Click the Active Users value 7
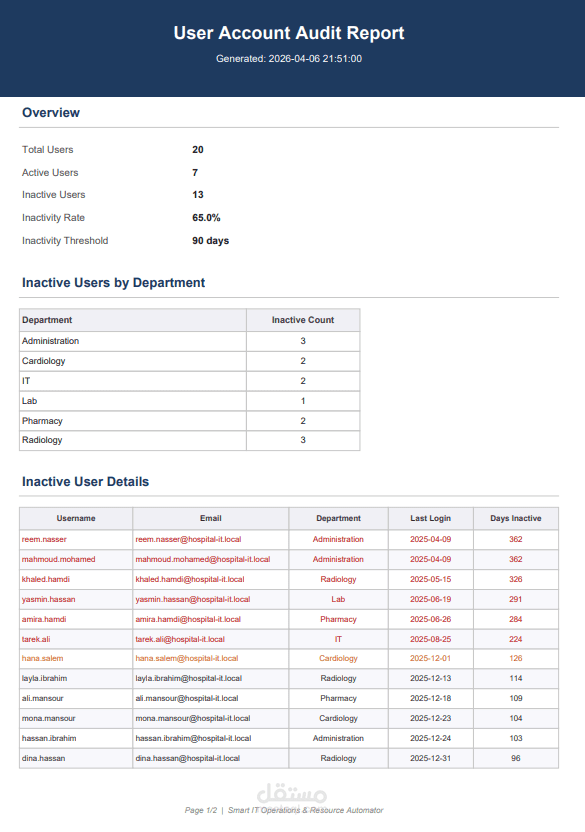Screen dimensions: 585x832 pos(195,172)
